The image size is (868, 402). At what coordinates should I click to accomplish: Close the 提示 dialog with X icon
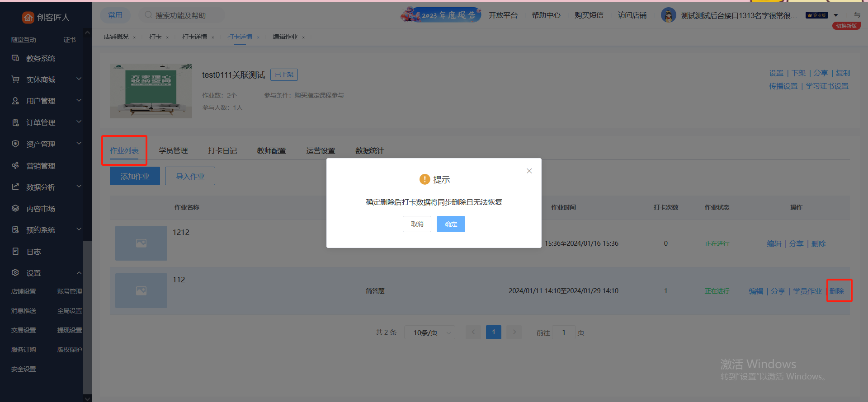529,171
